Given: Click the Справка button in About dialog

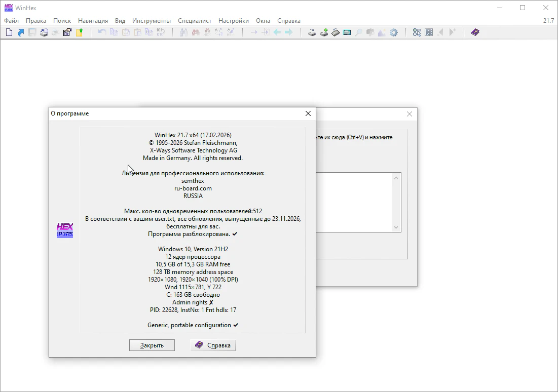Looking at the screenshot, I should pyautogui.click(x=213, y=345).
